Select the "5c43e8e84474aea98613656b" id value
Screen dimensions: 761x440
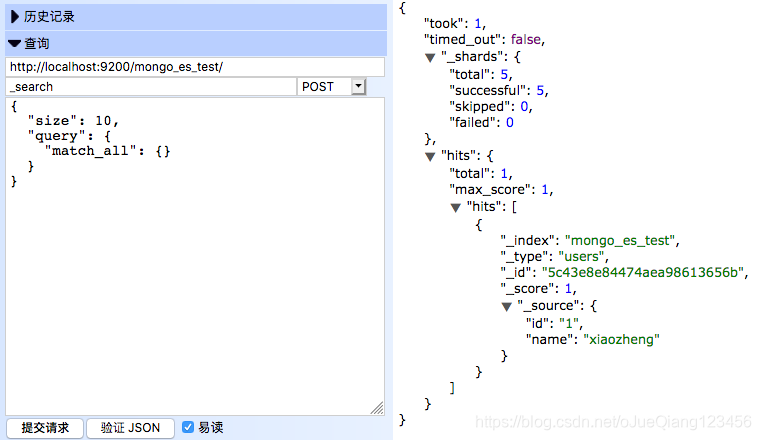pyautogui.click(x=643, y=273)
